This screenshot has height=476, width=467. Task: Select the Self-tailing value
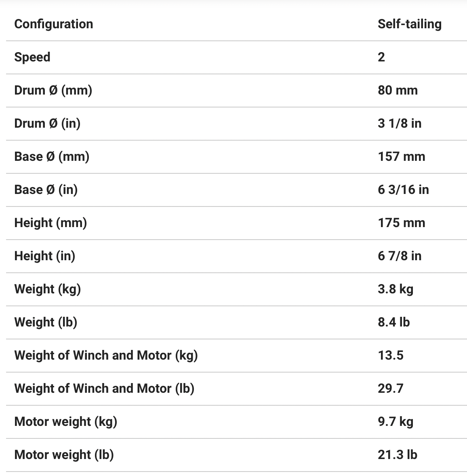point(409,24)
